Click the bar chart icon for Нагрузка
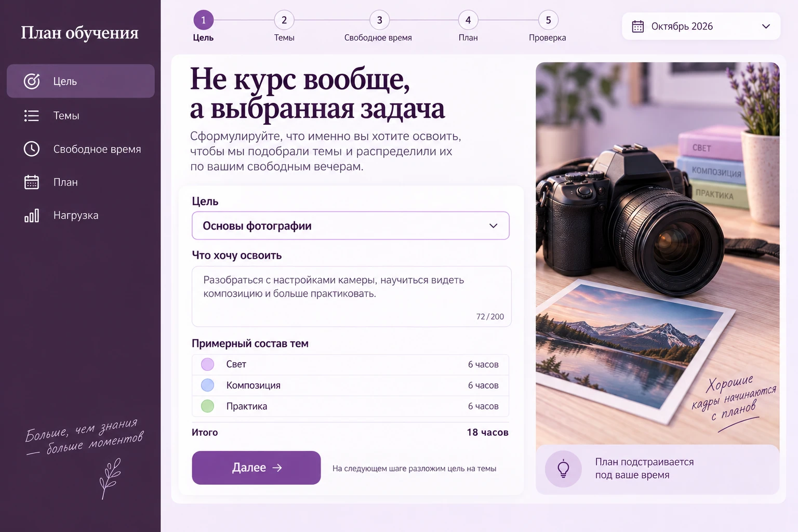Image resolution: width=798 pixels, height=532 pixels. [32, 216]
